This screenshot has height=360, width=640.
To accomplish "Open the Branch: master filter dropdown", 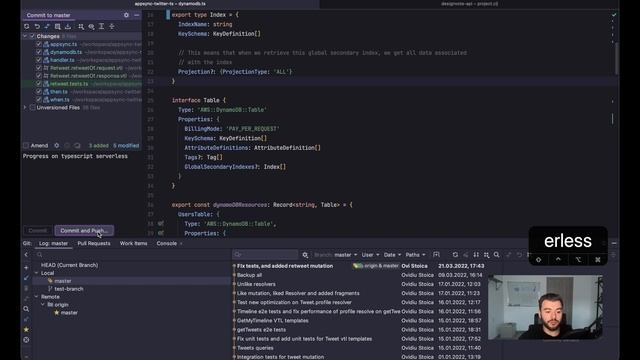I will point(336,255).
